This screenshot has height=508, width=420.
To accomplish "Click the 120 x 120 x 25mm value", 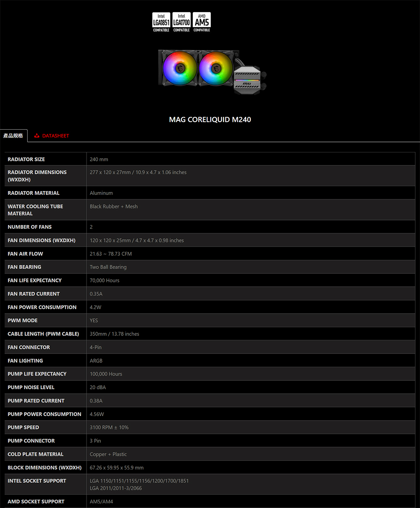I will pos(137,240).
